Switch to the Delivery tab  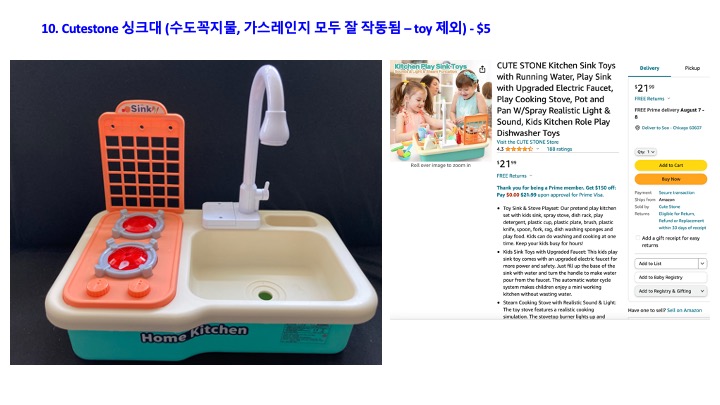point(649,68)
